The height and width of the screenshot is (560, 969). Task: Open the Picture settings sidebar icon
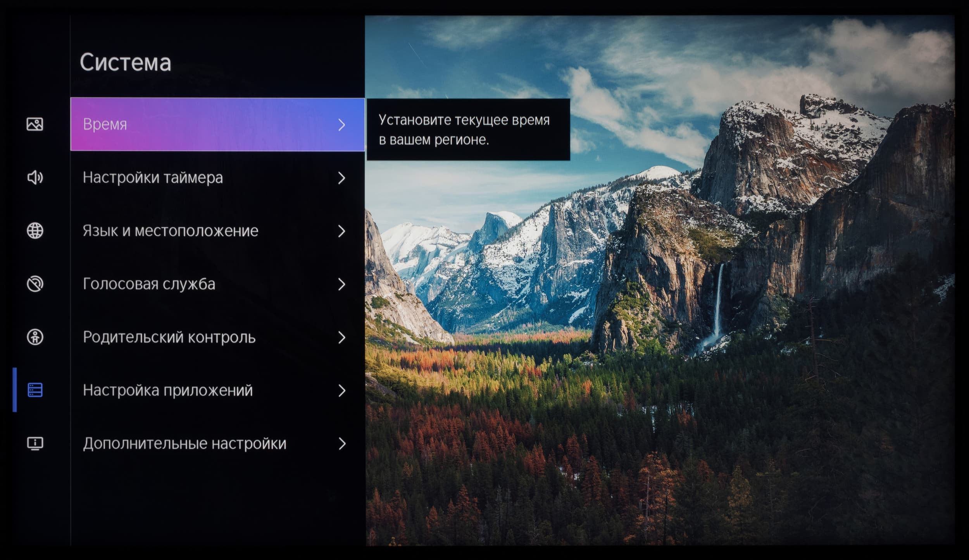click(35, 124)
